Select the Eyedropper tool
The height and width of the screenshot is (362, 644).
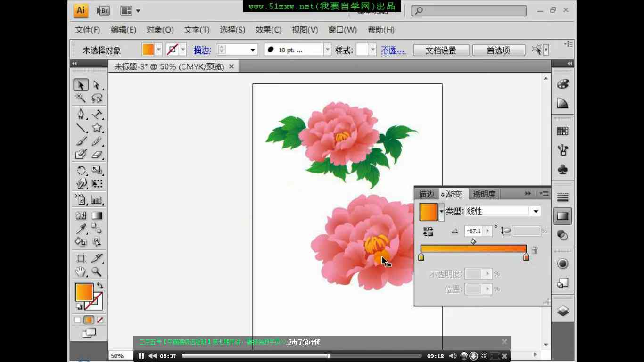[81, 229]
